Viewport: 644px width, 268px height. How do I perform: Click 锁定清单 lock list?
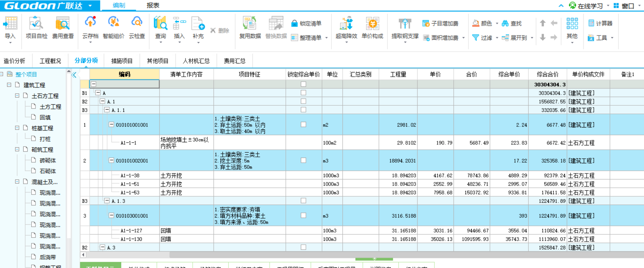click(x=306, y=23)
